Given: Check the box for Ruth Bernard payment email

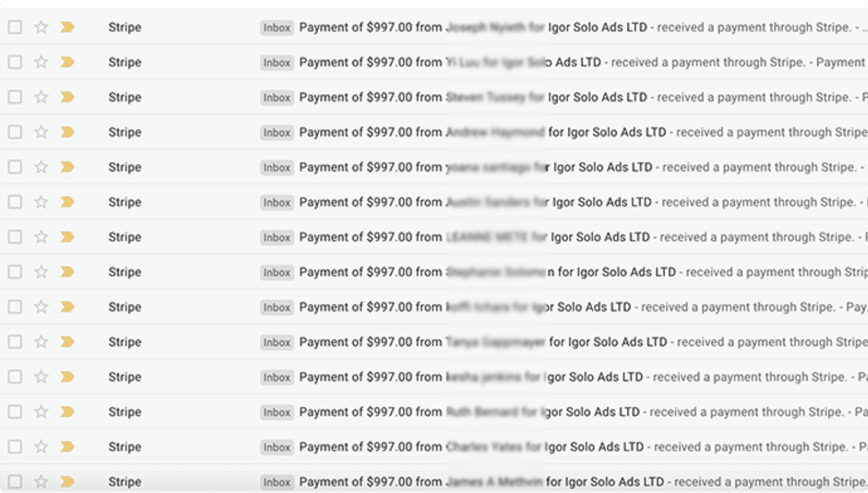Looking at the screenshot, I should [x=15, y=411].
